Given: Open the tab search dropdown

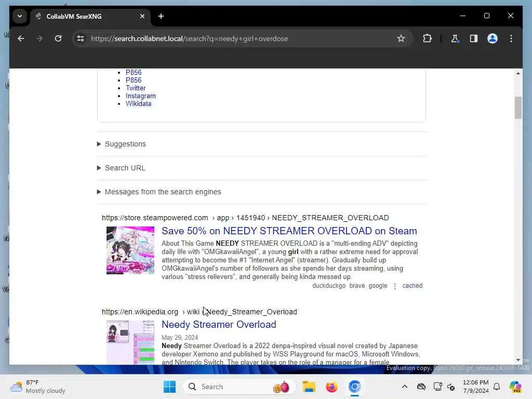Looking at the screenshot, I should click(x=20, y=16).
